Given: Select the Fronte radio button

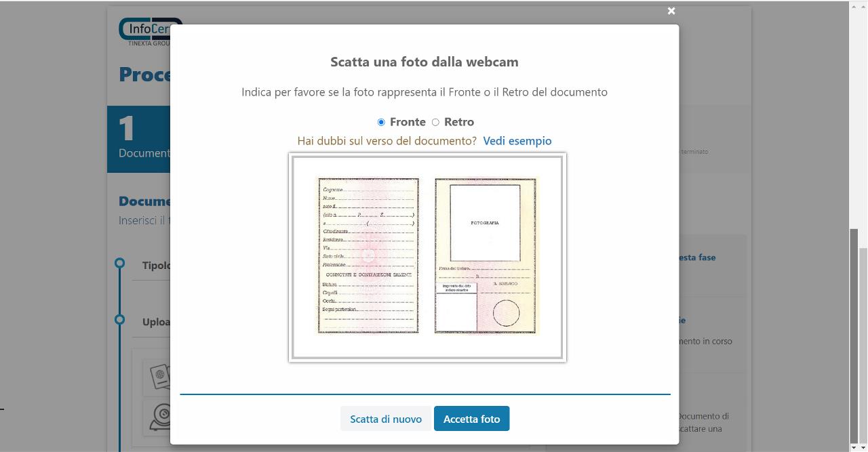Looking at the screenshot, I should (381, 122).
